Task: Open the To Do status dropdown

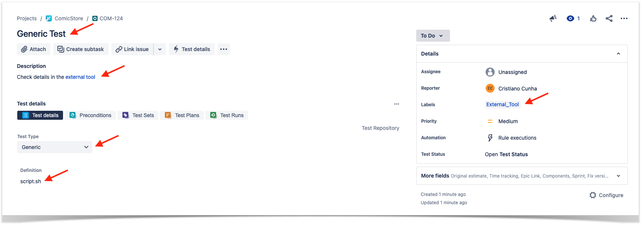Action: [x=433, y=36]
